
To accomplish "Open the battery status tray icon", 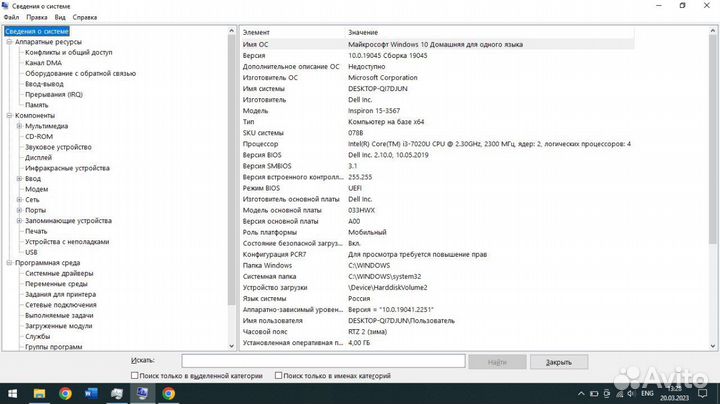I will tap(594, 394).
